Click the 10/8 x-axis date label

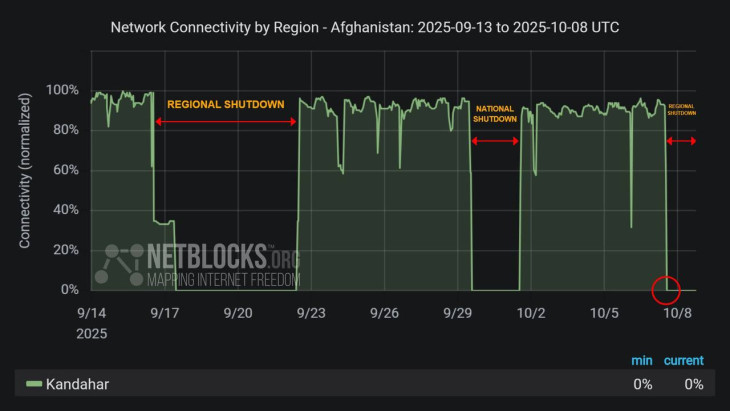[678, 313]
